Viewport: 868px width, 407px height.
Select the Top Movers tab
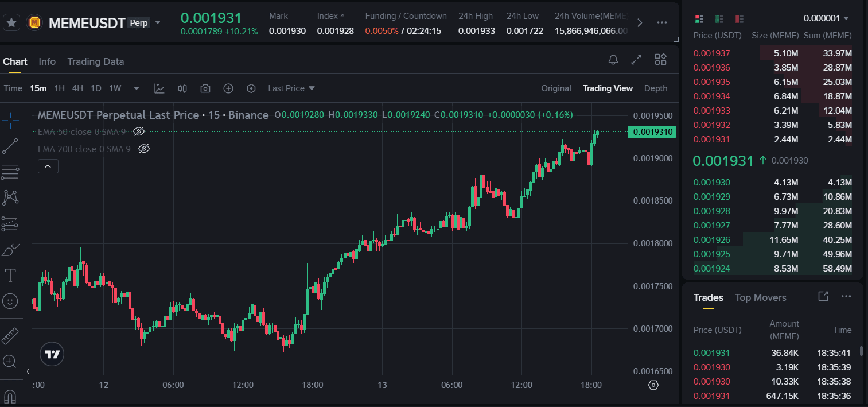pyautogui.click(x=761, y=297)
